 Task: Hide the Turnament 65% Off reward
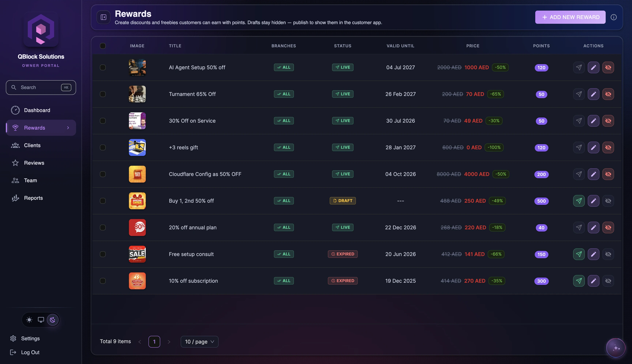pos(608,94)
